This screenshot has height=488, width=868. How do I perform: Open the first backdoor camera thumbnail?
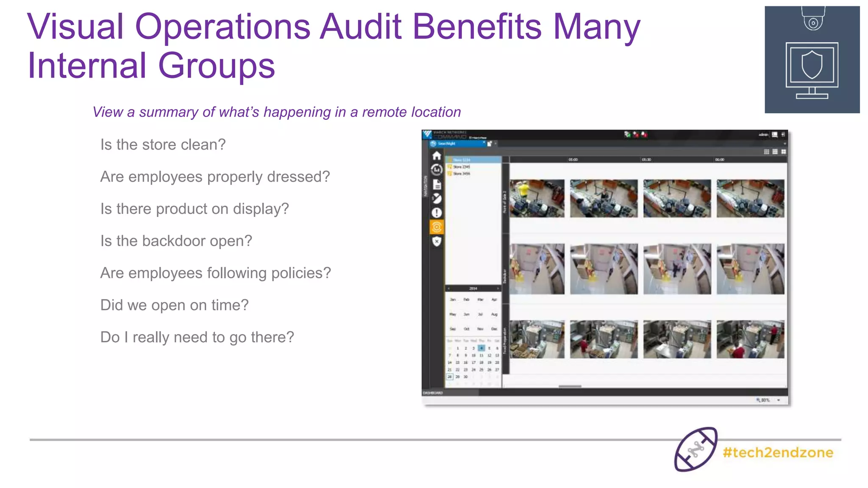(537, 269)
